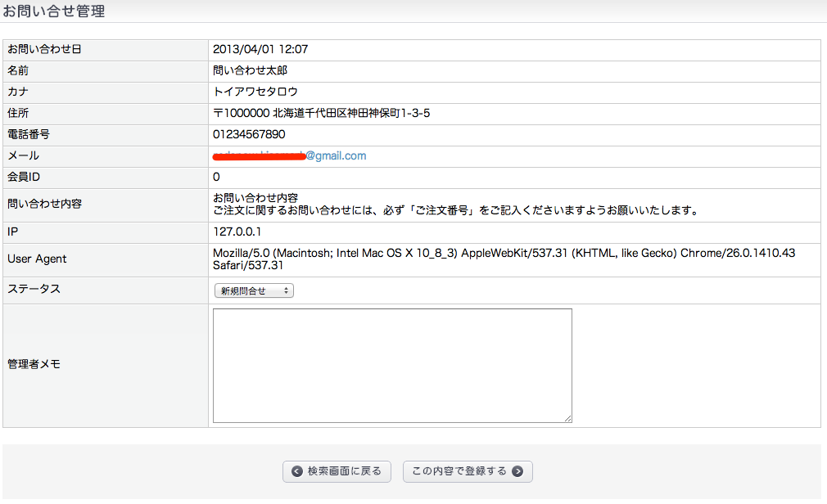The image size is (827, 504).
Task: Click the 会員ID value 0
Action: tap(216, 178)
